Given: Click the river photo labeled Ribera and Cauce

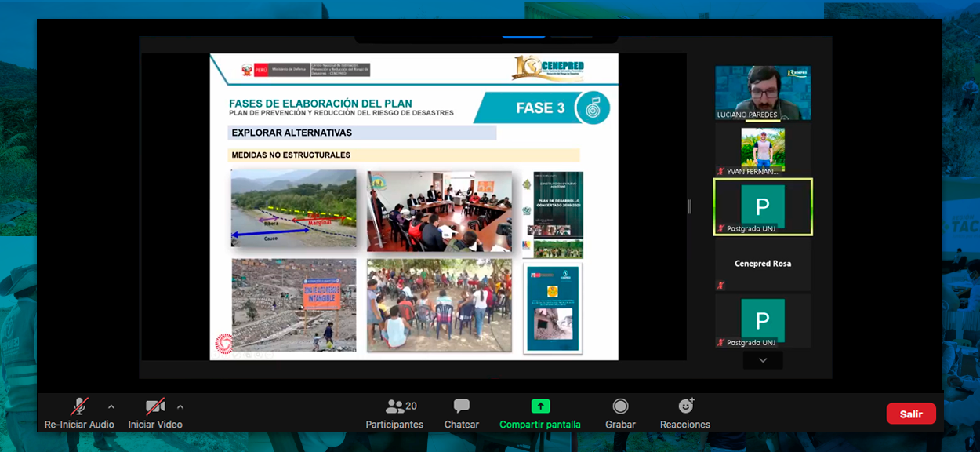Looking at the screenshot, I should 294,209.
